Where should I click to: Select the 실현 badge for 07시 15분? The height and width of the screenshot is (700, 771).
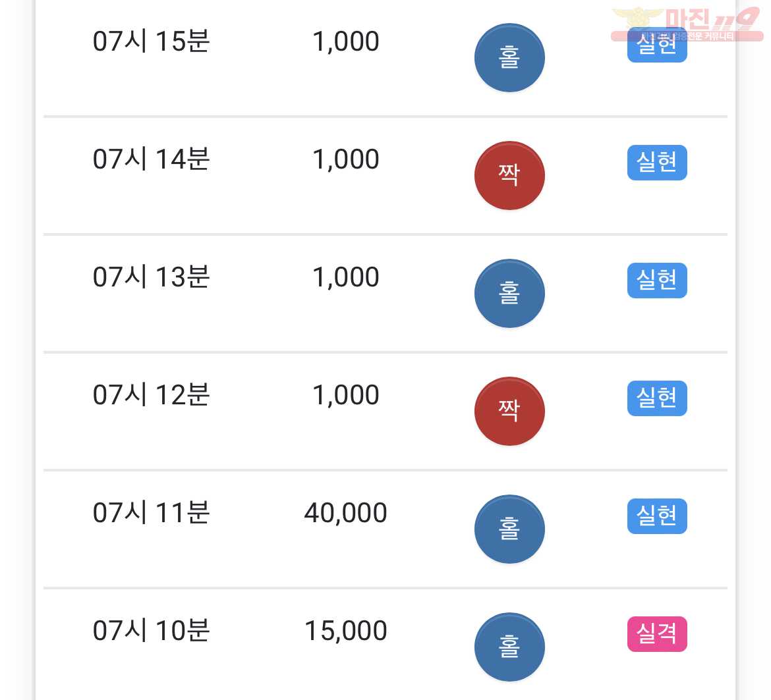pyautogui.click(x=657, y=45)
